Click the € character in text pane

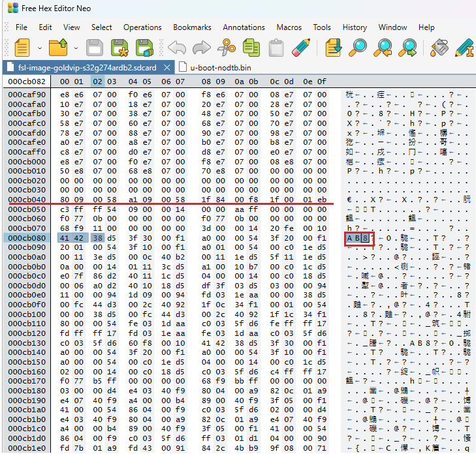click(x=349, y=200)
